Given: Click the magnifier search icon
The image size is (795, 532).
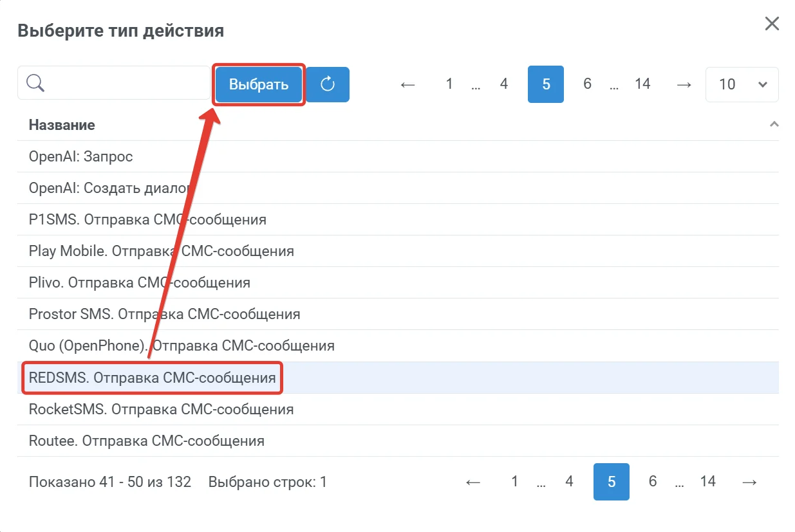Looking at the screenshot, I should [x=35, y=83].
